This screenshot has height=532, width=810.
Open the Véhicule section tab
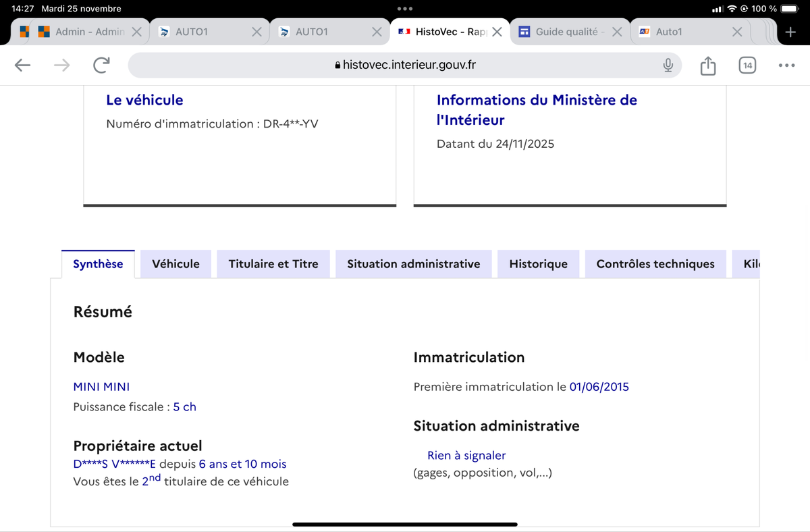click(x=175, y=264)
